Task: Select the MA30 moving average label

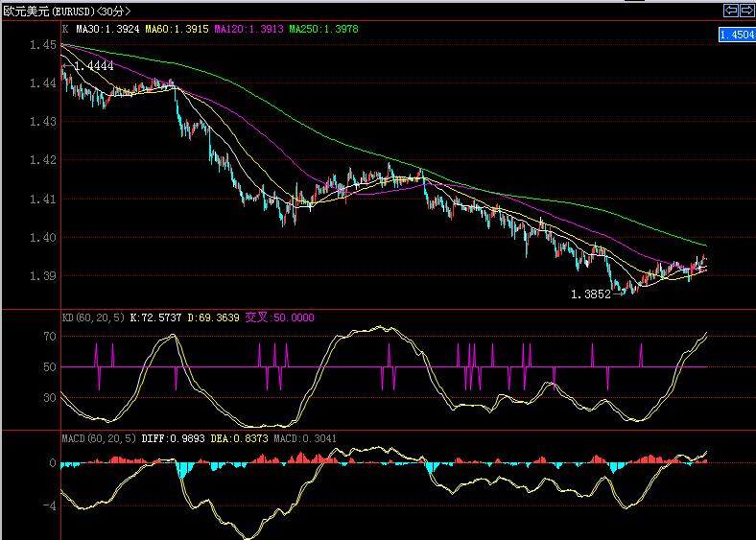Action: coord(106,30)
